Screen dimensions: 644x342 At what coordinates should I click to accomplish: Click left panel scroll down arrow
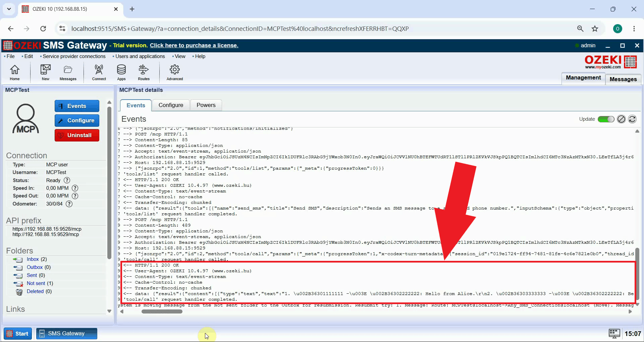tap(109, 311)
